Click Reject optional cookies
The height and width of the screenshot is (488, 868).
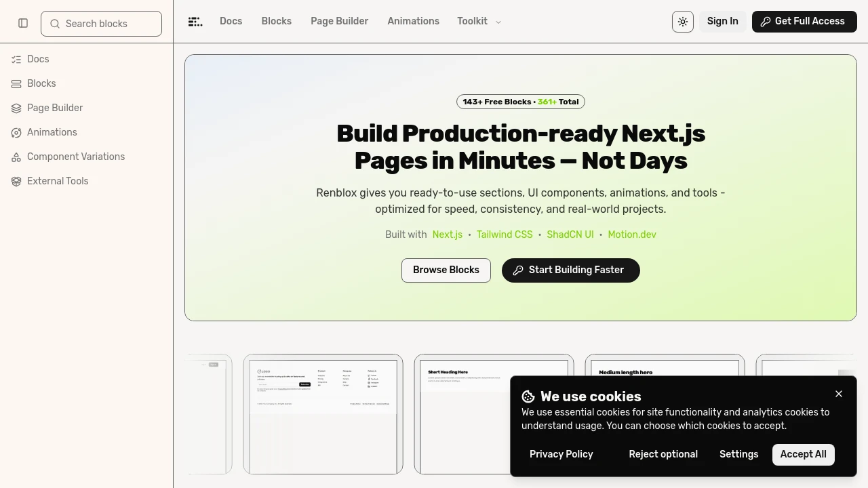[x=663, y=455]
